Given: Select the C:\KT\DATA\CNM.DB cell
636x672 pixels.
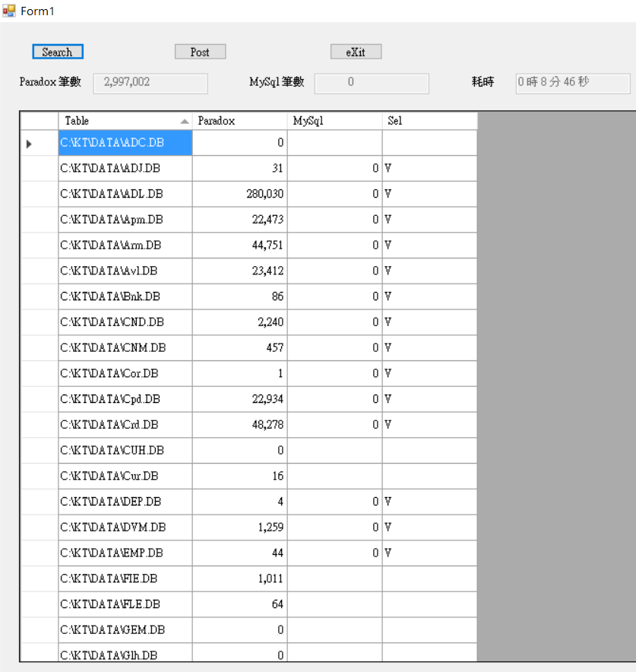Looking at the screenshot, I should (x=125, y=348).
